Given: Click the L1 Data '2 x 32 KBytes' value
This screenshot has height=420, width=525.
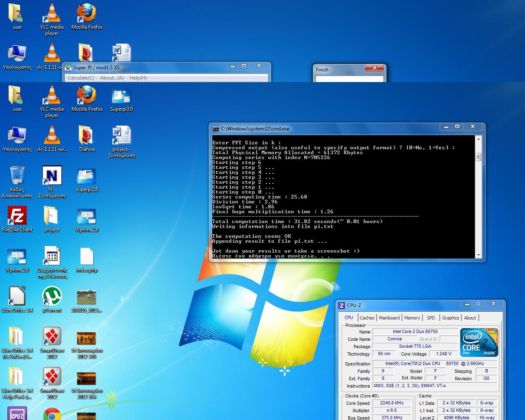Looking at the screenshot, I should (x=457, y=403).
